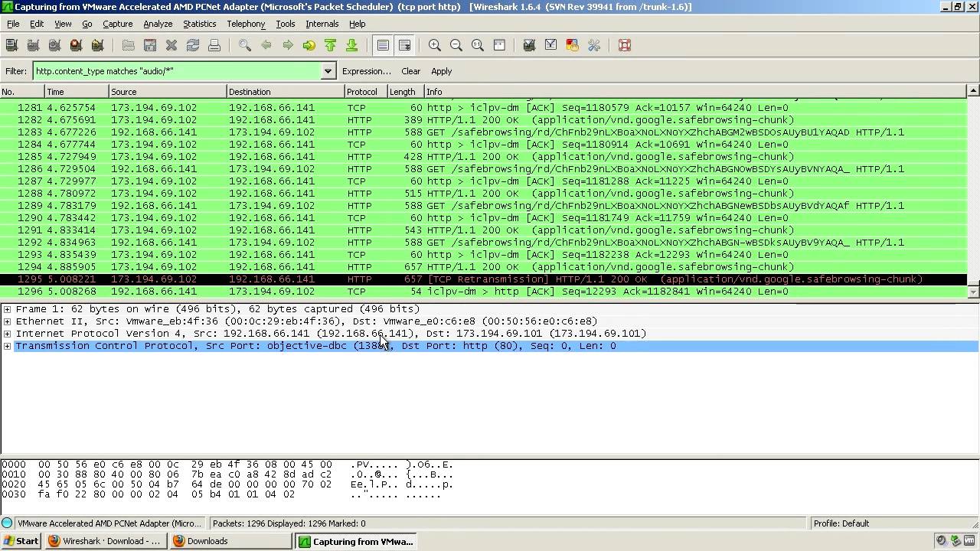Open the Find Packet tool
The width and height of the screenshot is (980, 551).
(243, 45)
